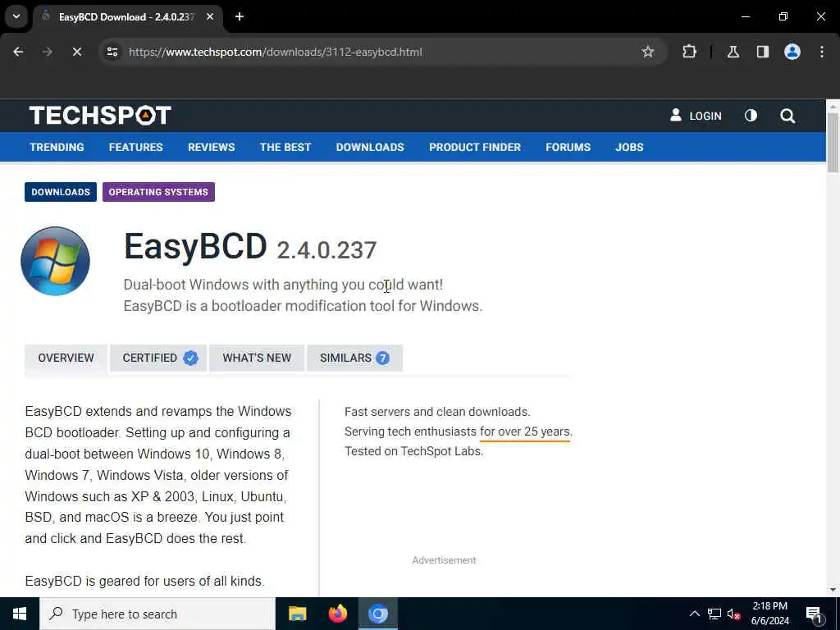Open the PRODUCT FINDER menu
Screen dimensions: 840x630
click(475, 148)
